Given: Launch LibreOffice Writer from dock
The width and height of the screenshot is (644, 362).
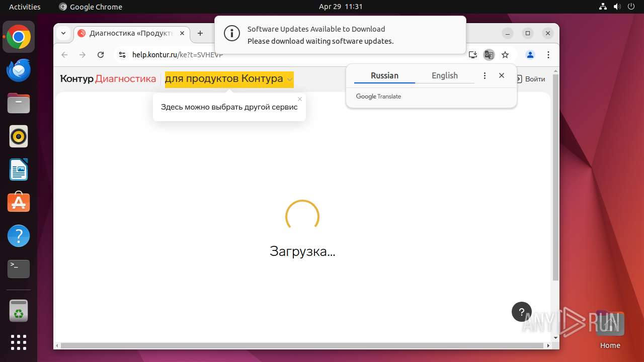Looking at the screenshot, I should point(19,169).
